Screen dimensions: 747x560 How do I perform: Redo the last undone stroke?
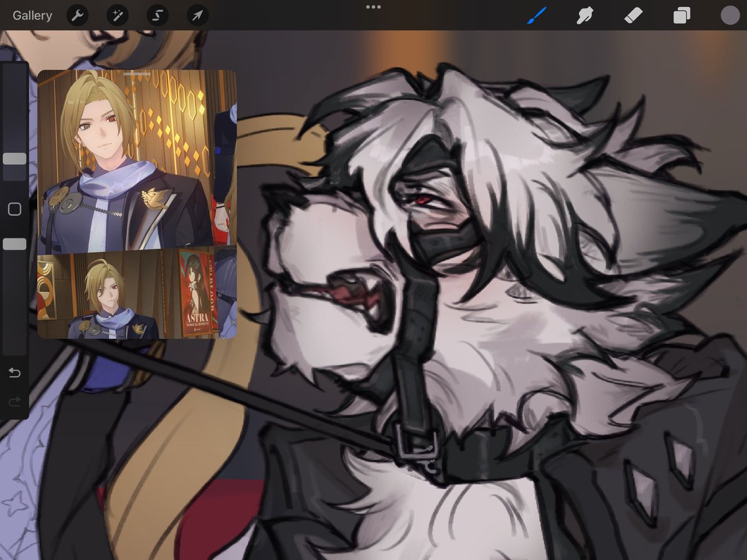point(14,403)
